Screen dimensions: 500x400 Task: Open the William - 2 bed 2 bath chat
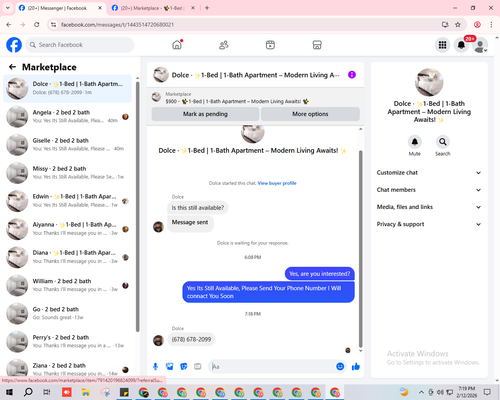tap(68, 285)
